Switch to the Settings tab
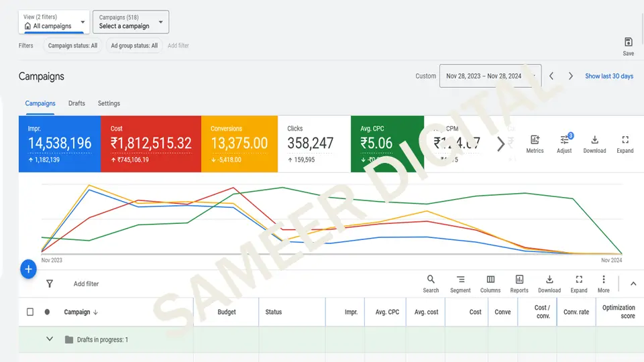The height and width of the screenshot is (362, 644). click(109, 103)
